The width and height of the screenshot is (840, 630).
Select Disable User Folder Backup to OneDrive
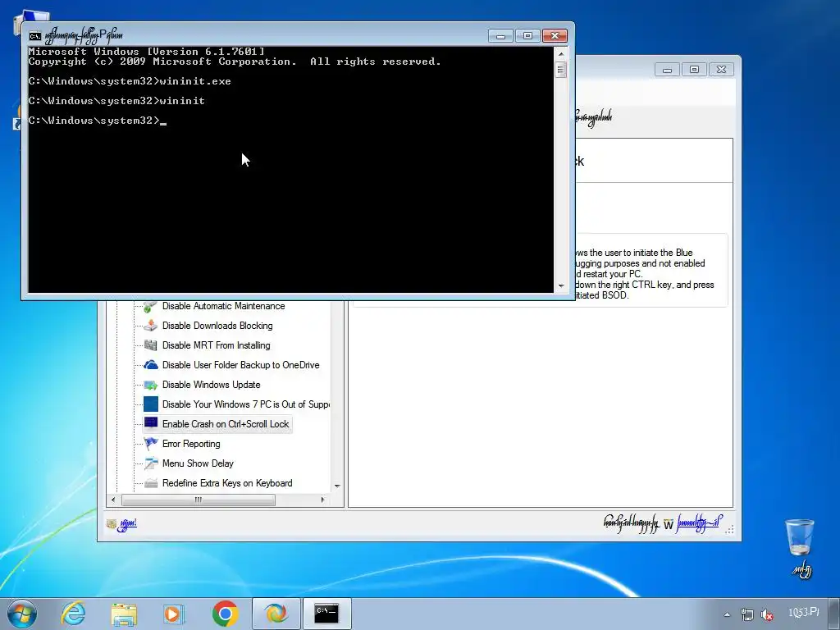click(240, 365)
